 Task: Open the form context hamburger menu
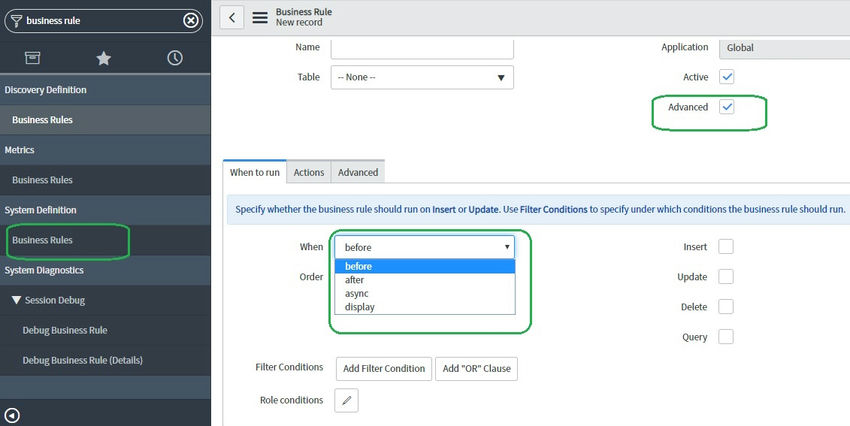click(260, 17)
